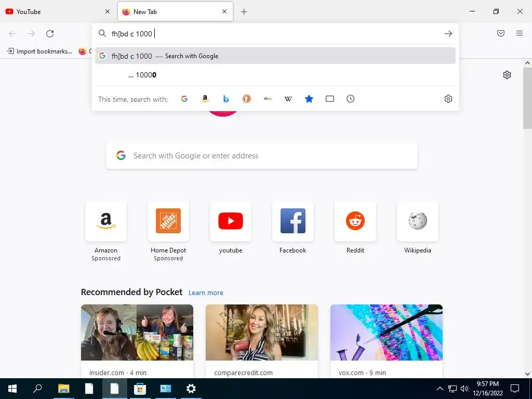The height and width of the screenshot is (399, 532).
Task: Click the scrollbar up arrow
Action: (x=527, y=63)
